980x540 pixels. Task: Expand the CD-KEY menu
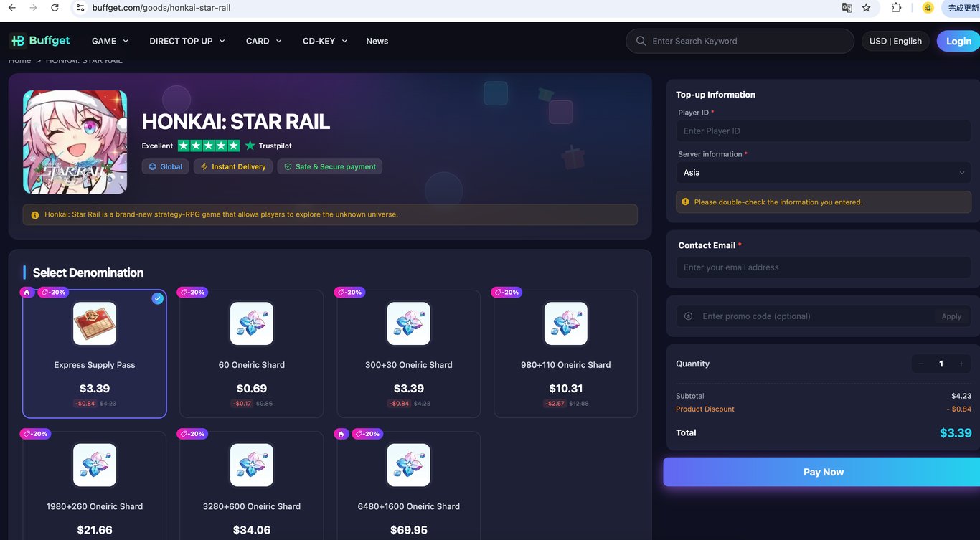tap(325, 41)
